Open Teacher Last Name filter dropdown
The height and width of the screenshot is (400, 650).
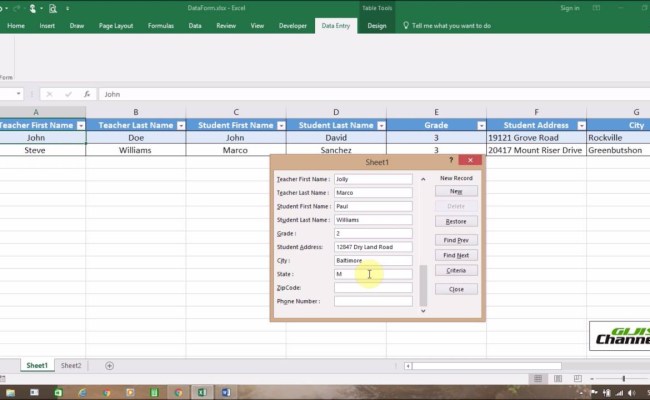click(x=181, y=125)
